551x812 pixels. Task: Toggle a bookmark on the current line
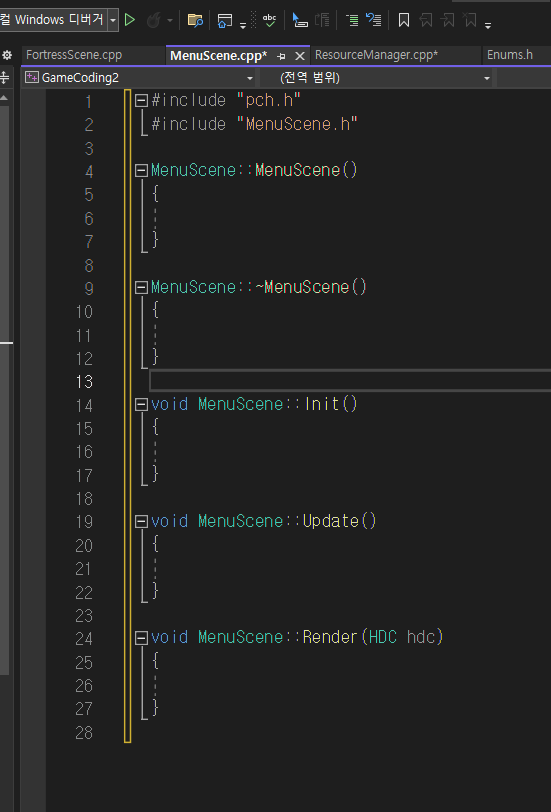click(x=404, y=20)
